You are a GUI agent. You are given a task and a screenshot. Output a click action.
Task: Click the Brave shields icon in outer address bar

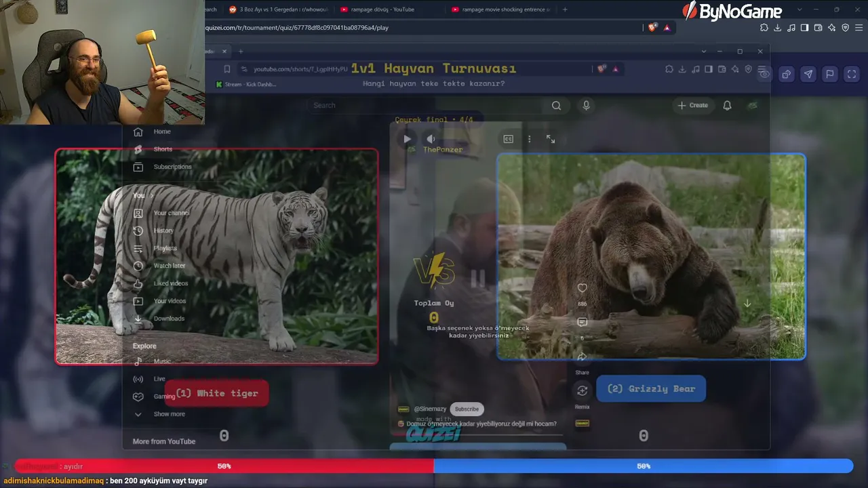tap(652, 28)
